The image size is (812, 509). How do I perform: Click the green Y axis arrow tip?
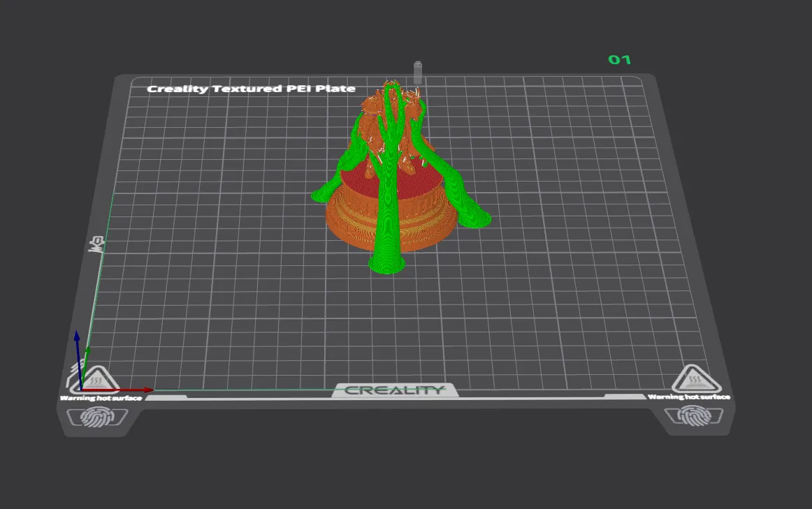pos(87,351)
